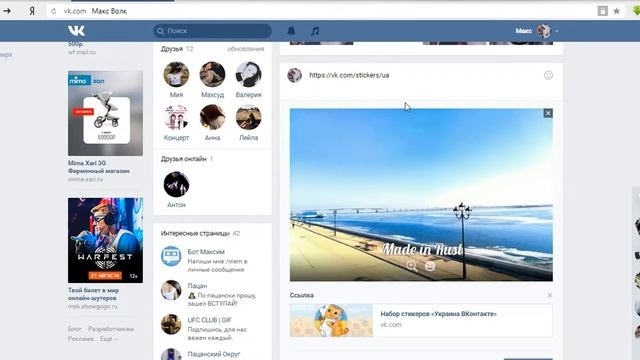Screen dimensions: 640x360
Task: Open the Warfest ad banner
Action: click(x=105, y=240)
